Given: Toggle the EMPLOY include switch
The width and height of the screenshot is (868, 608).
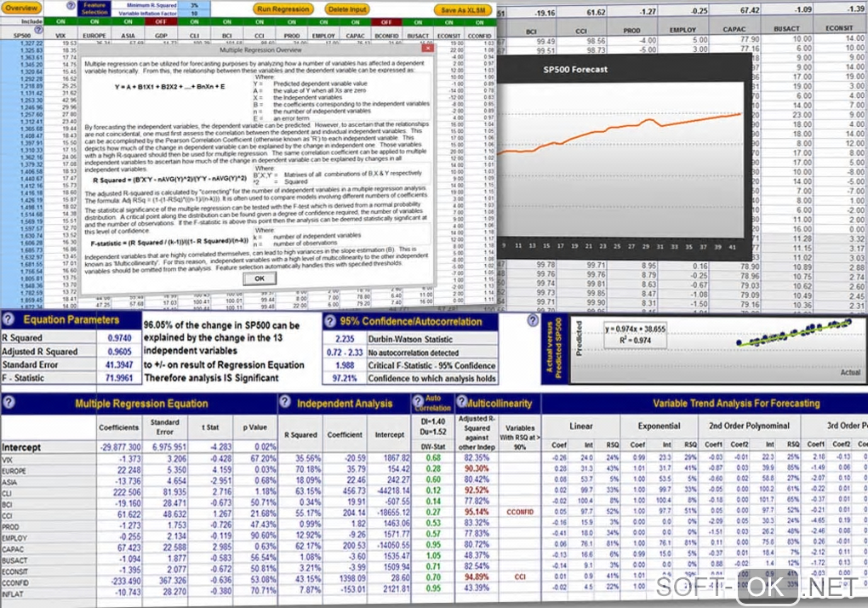Looking at the screenshot, I should tap(324, 22).
